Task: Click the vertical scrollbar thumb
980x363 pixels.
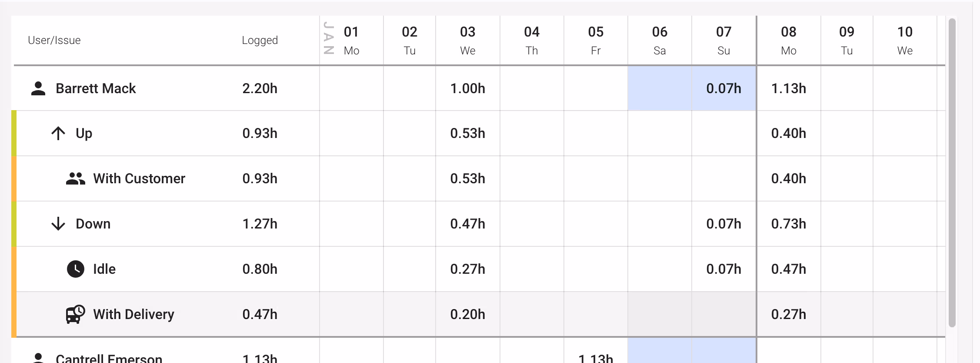Action: pos(952,172)
